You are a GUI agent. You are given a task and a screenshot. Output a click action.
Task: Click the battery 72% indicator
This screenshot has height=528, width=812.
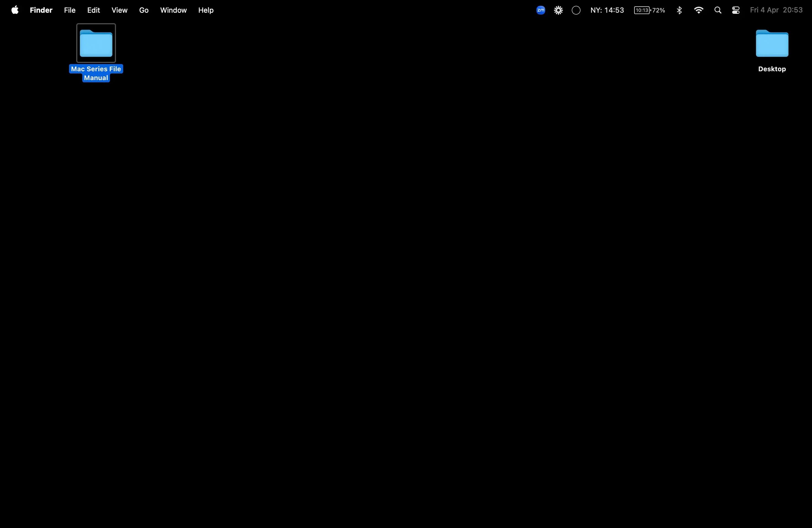coord(649,10)
